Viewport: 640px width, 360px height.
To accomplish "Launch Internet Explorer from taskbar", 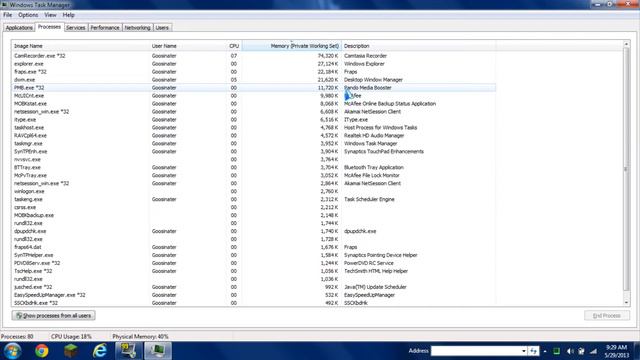I will pos(100,351).
